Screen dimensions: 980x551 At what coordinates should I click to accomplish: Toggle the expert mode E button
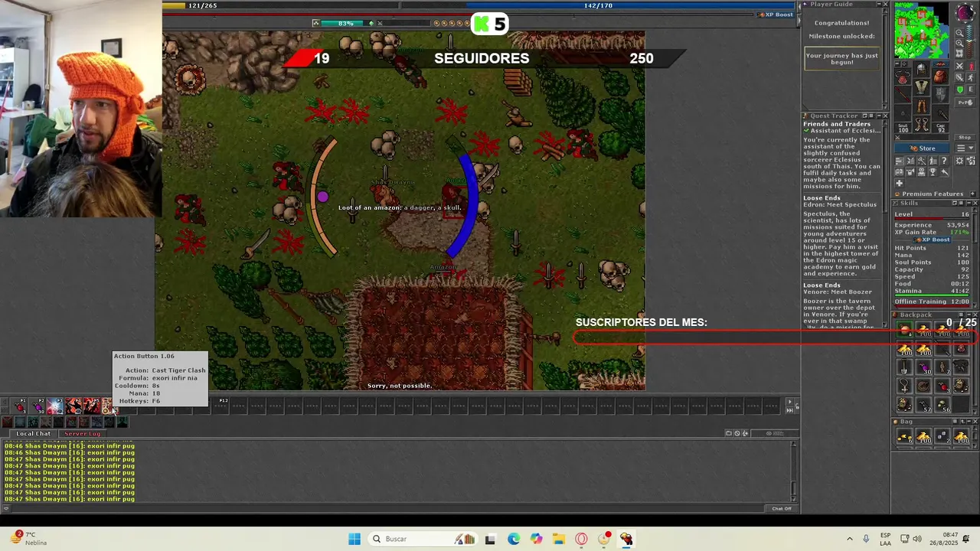[971, 90]
